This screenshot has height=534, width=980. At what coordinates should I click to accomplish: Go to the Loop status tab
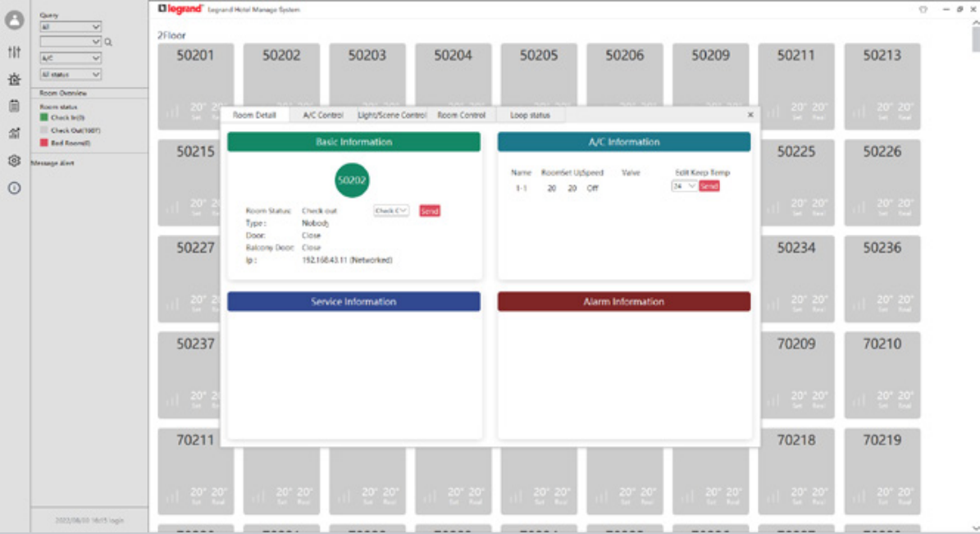(x=530, y=115)
